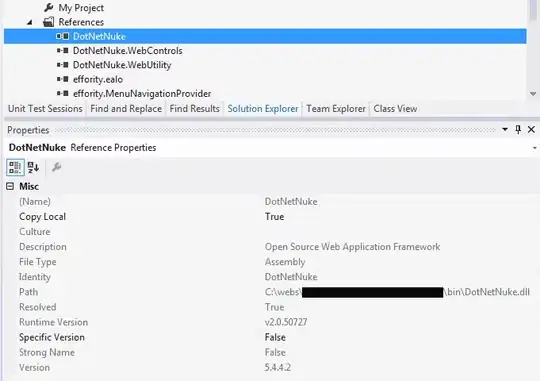The height and width of the screenshot is (381, 540).
Task: Click the v2.0.50727 runtime value
Action: tap(286, 322)
